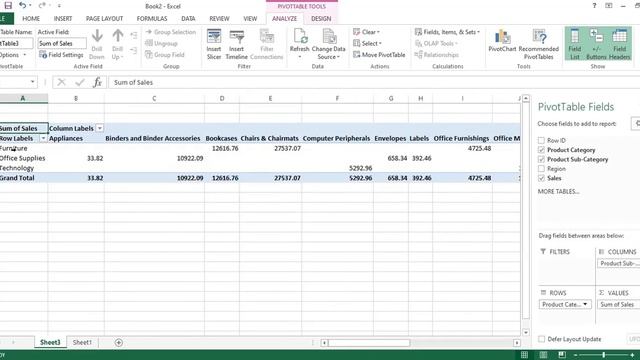Click the Relationships button
The image size is (640, 360).
point(437,55)
